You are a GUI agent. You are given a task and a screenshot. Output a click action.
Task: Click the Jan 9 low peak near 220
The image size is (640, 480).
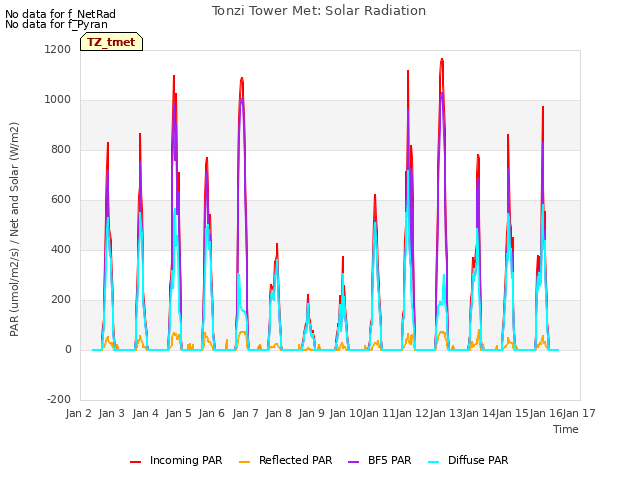[308, 295]
